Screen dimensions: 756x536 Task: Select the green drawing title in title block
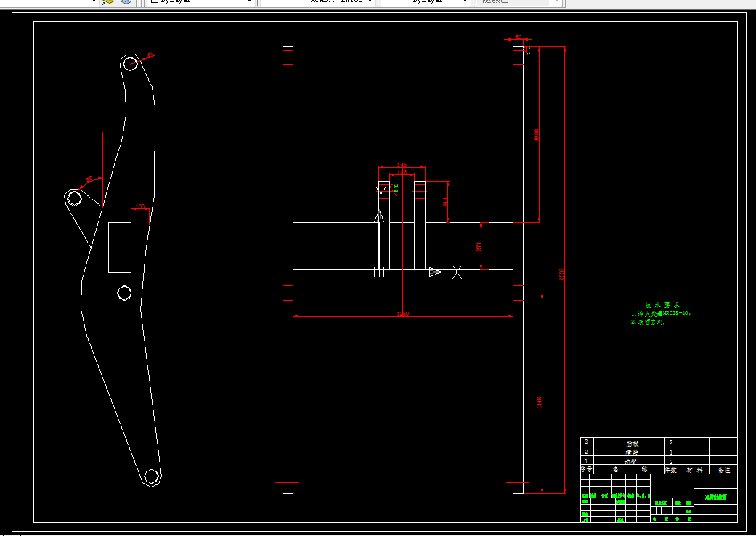tap(715, 497)
